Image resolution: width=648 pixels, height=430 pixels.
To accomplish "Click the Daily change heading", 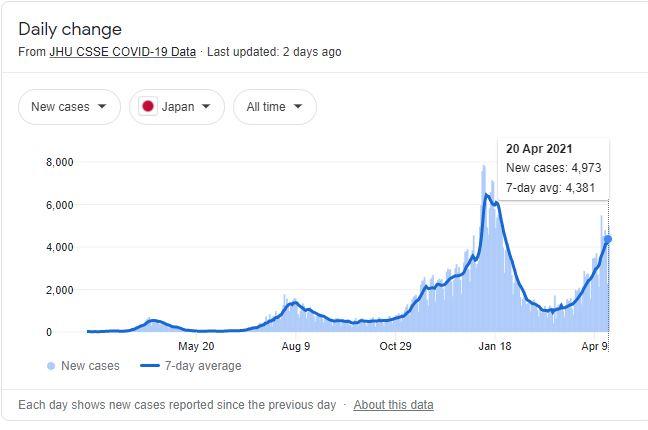I will click(70, 29).
